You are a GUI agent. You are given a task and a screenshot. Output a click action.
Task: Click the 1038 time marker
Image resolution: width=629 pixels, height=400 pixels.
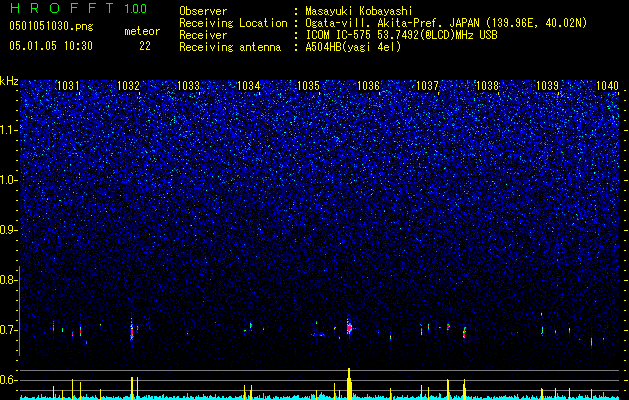[487, 86]
